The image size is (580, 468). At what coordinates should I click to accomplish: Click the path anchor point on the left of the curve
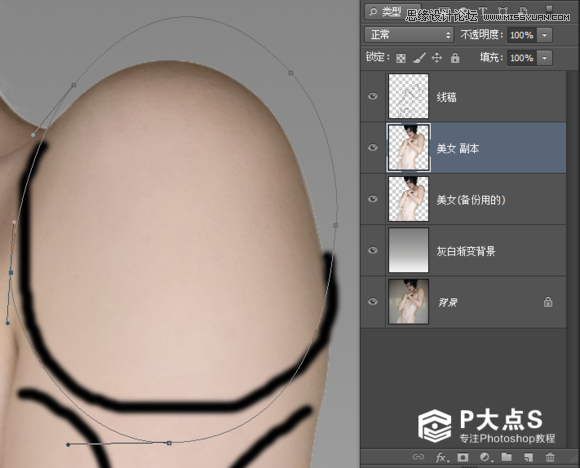(x=11, y=273)
